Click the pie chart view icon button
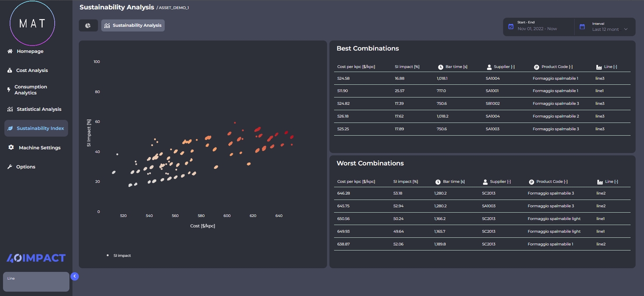Image resolution: width=644 pixels, height=296 pixels. click(88, 25)
